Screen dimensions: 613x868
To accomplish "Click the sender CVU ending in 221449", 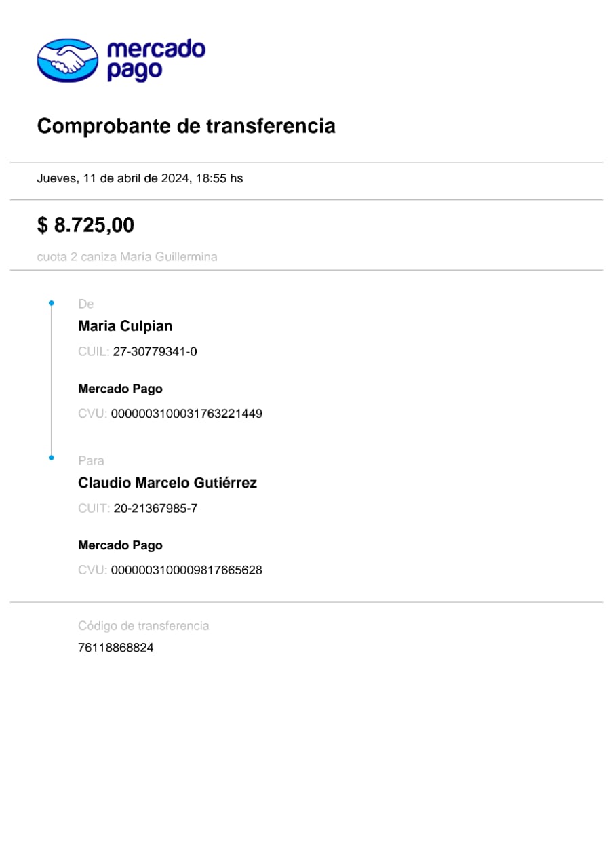I will click(186, 414).
